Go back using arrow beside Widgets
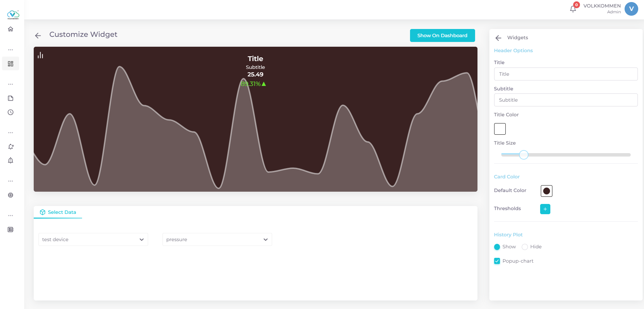The height and width of the screenshot is (309, 644). (498, 38)
